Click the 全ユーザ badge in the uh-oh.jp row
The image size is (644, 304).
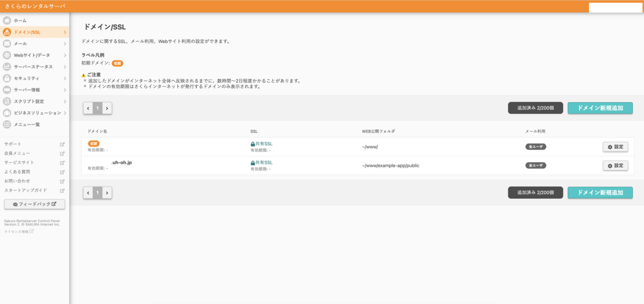536,165
